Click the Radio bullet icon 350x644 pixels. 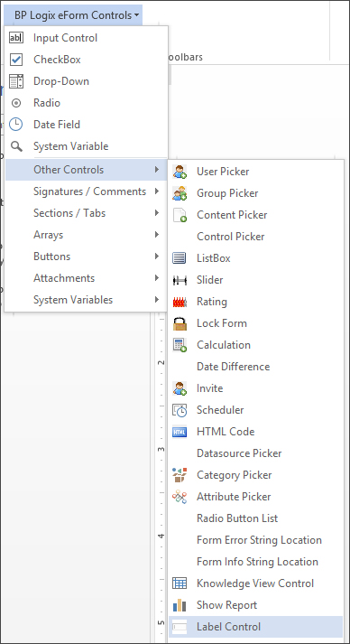click(x=16, y=103)
